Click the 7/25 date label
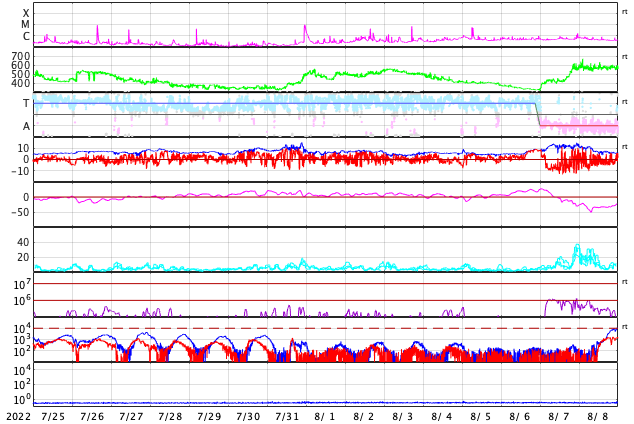 click(53, 416)
